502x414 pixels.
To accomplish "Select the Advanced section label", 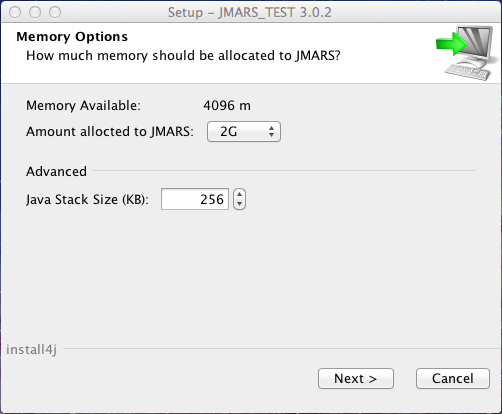I will pyautogui.click(x=56, y=171).
